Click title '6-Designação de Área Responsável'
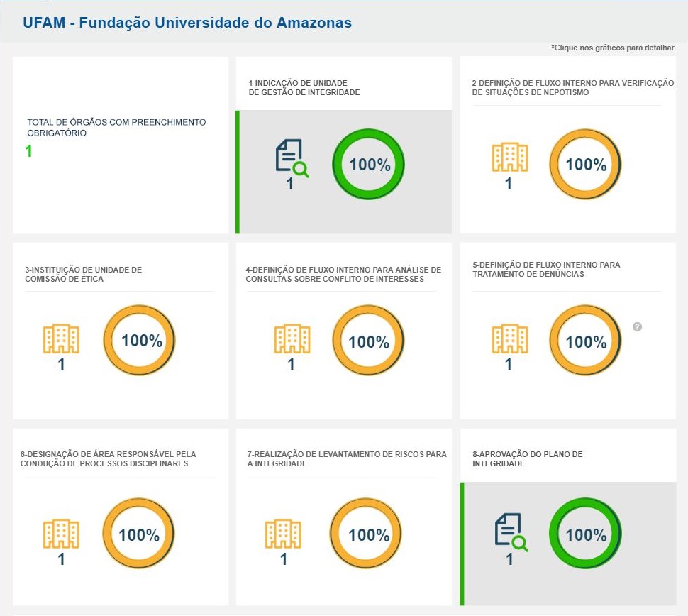 coord(108,458)
